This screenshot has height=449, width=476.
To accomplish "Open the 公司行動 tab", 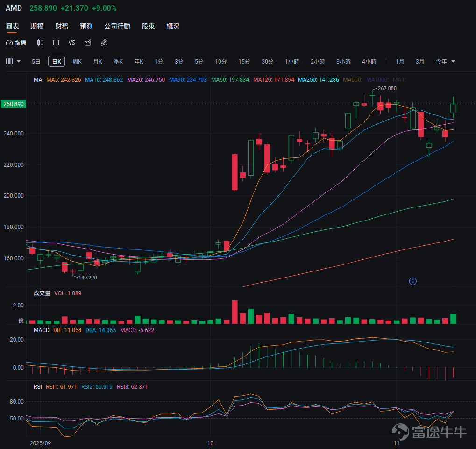I will (117, 26).
